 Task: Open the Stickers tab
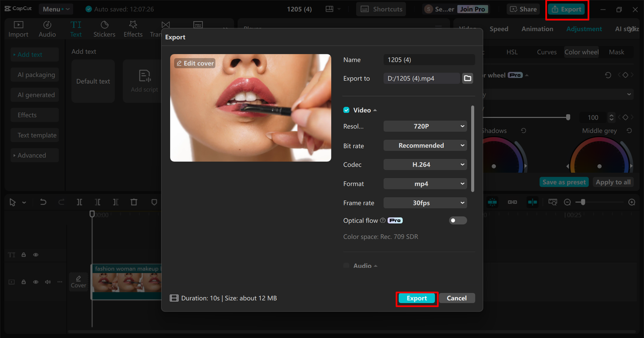(x=104, y=29)
